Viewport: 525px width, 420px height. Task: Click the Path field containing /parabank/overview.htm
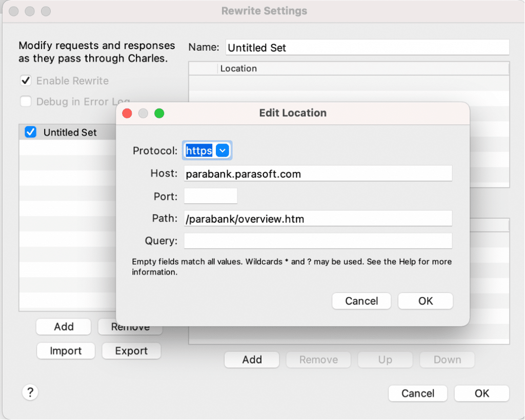click(x=318, y=219)
